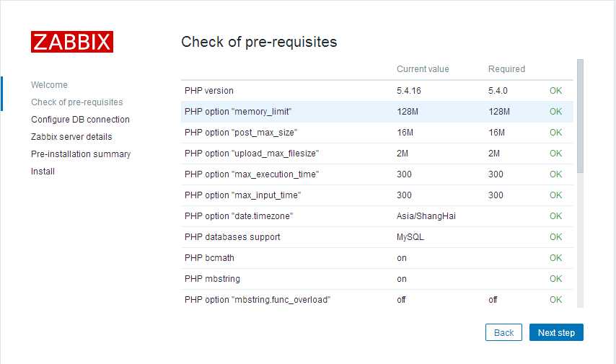Click the Required column header
The height and width of the screenshot is (364, 616).
coord(506,69)
